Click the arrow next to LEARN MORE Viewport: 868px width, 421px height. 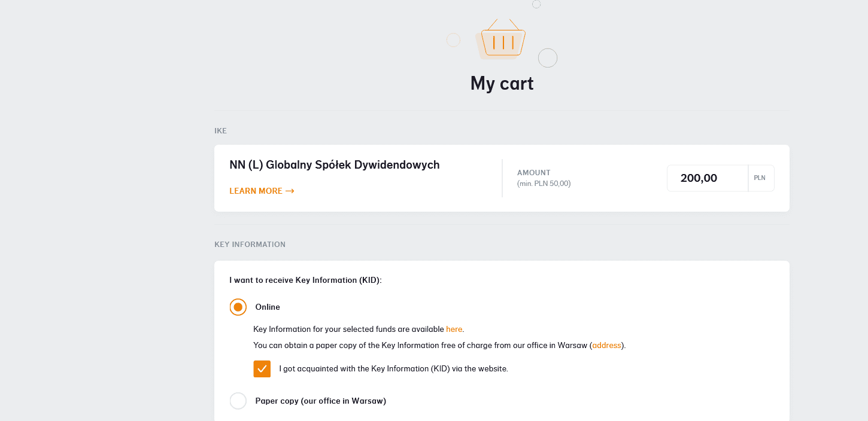pyautogui.click(x=290, y=191)
